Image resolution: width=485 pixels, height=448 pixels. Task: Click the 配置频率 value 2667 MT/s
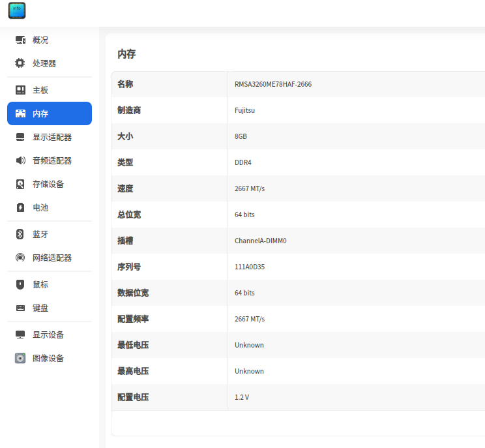[x=250, y=319]
